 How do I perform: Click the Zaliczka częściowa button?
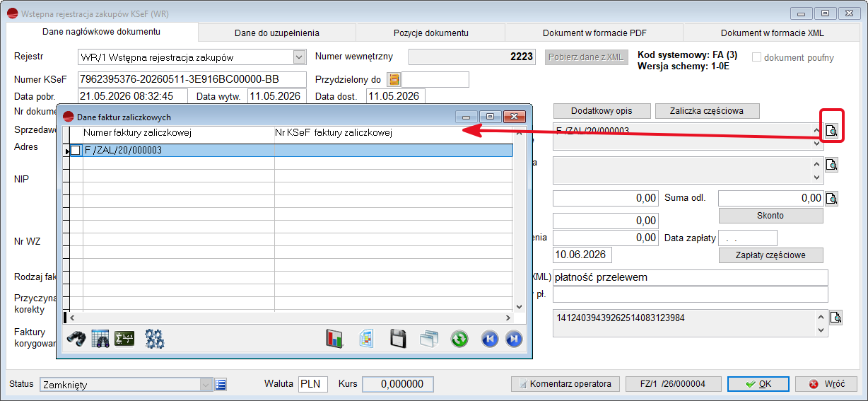coord(708,111)
